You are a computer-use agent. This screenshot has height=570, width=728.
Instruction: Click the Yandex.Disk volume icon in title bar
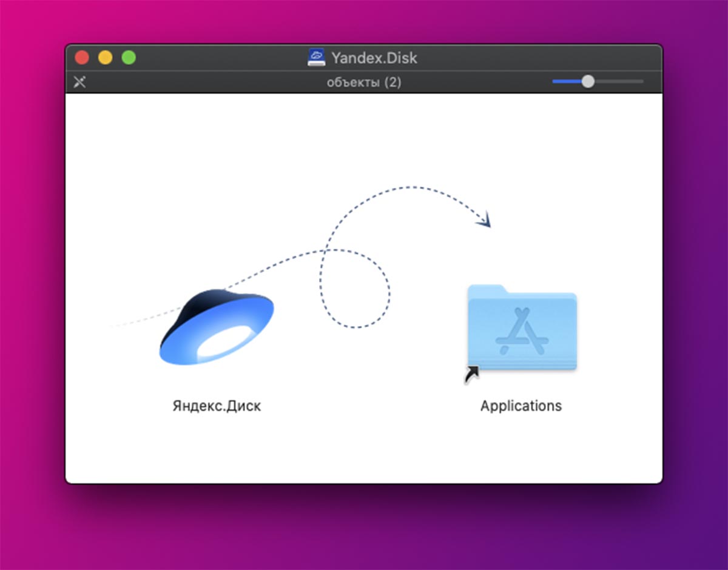[317, 58]
